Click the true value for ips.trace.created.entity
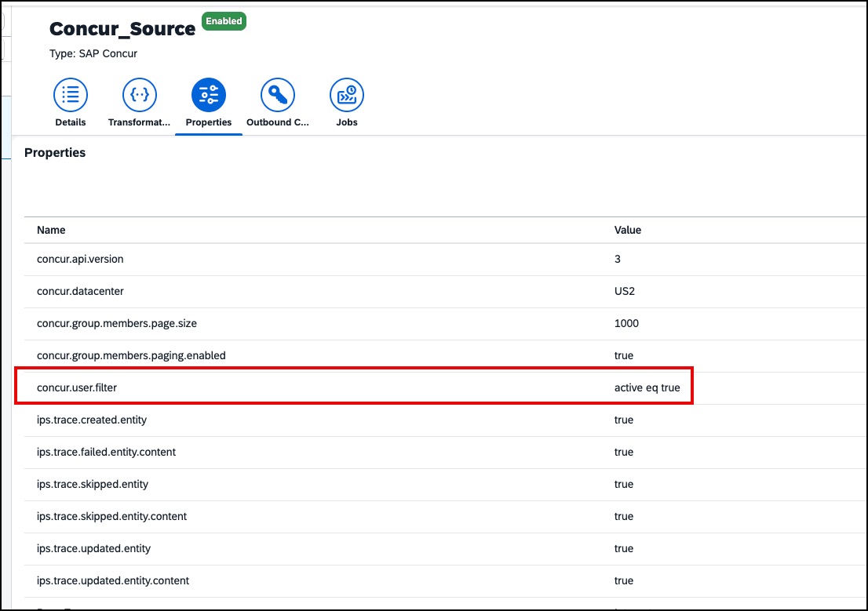The image size is (868, 611). 624,420
